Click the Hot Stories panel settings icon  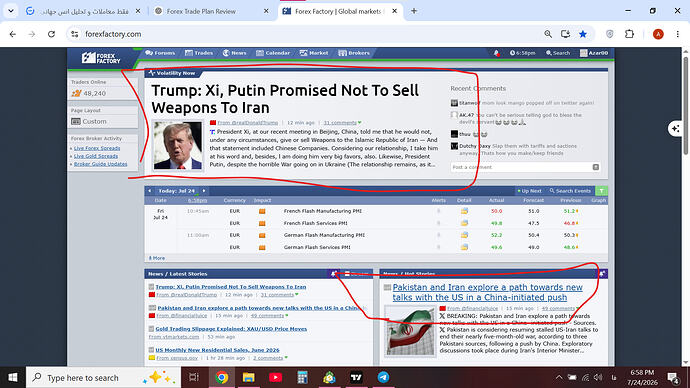[x=602, y=274]
